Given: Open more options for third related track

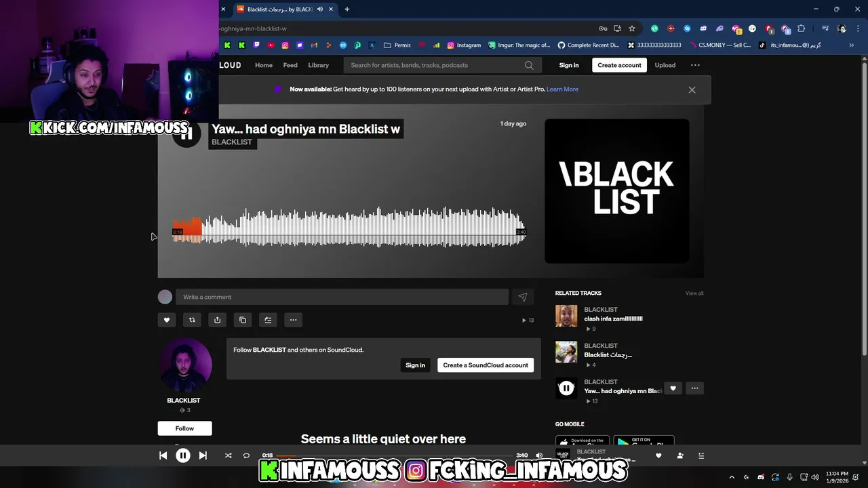Looking at the screenshot, I should pos(694,388).
